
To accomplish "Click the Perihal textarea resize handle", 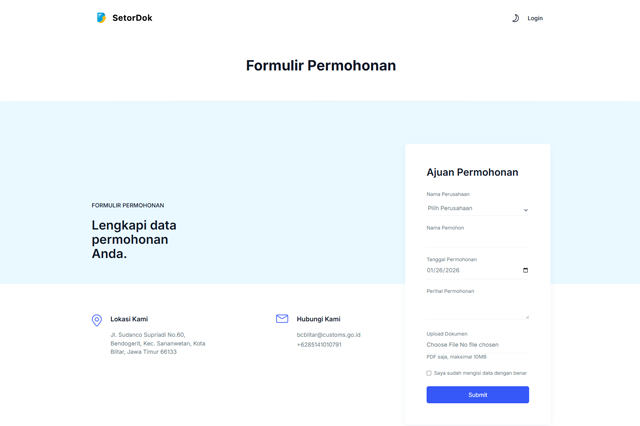I will click(527, 316).
